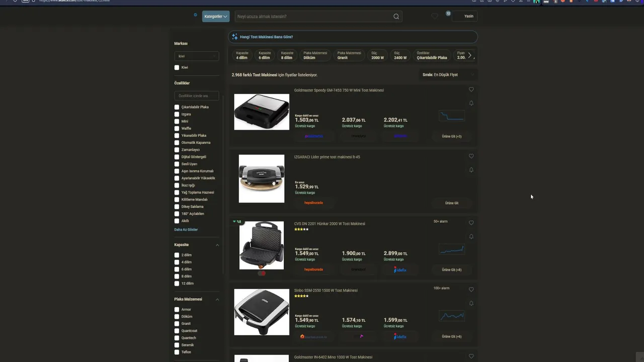Image resolution: width=644 pixels, height=362 pixels.
Task: Select the Waffle feature checkbox
Action: tap(177, 128)
